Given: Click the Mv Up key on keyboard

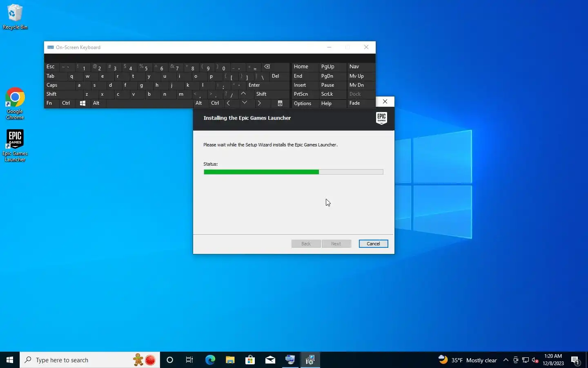Looking at the screenshot, I should [x=361, y=76].
